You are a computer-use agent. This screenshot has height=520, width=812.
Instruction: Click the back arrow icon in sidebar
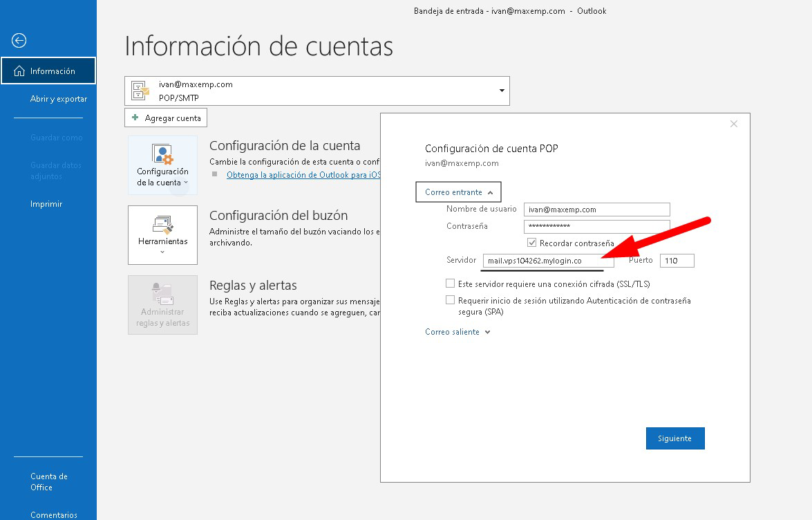[x=19, y=41]
